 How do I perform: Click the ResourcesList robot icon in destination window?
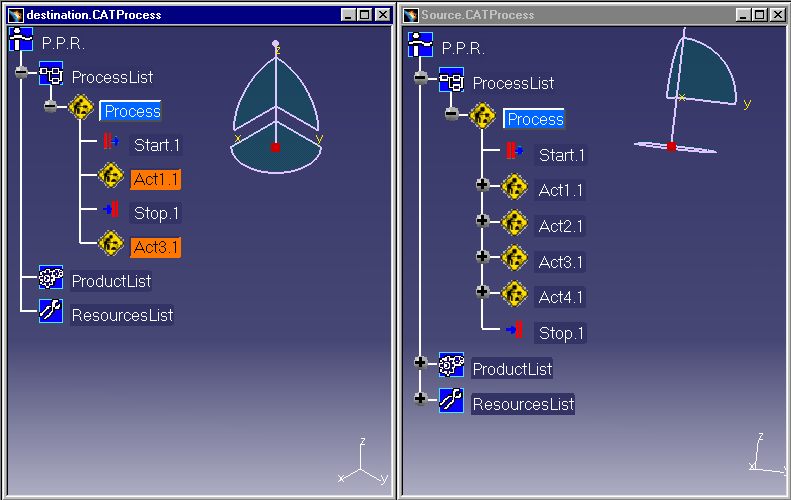[x=51, y=313]
